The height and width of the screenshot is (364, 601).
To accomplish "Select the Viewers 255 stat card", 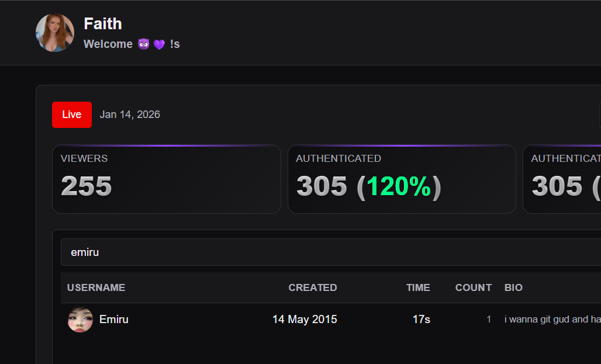I will (x=167, y=179).
